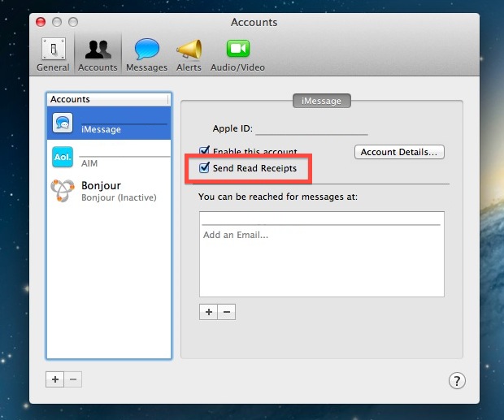Click the AOL icon for AIM account
This screenshot has height=420, width=504.
63,157
